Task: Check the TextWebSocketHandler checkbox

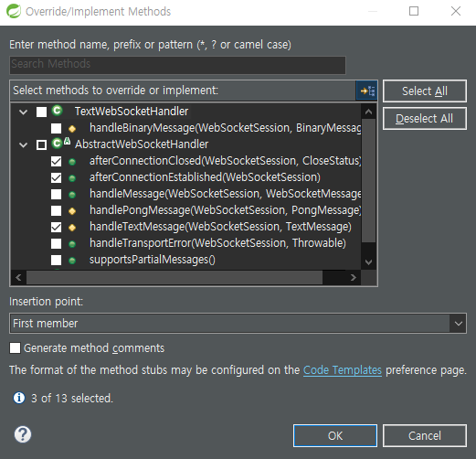Action: pyautogui.click(x=41, y=112)
